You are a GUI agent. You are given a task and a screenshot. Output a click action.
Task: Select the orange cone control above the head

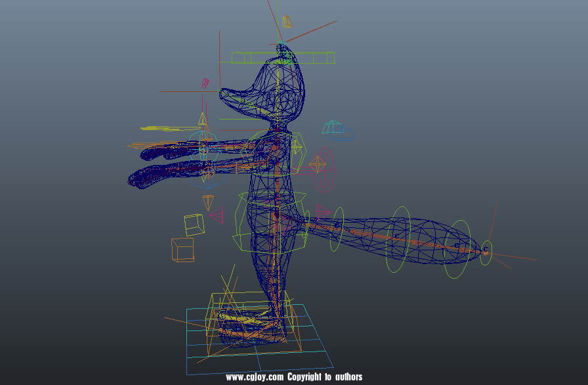[x=286, y=22]
